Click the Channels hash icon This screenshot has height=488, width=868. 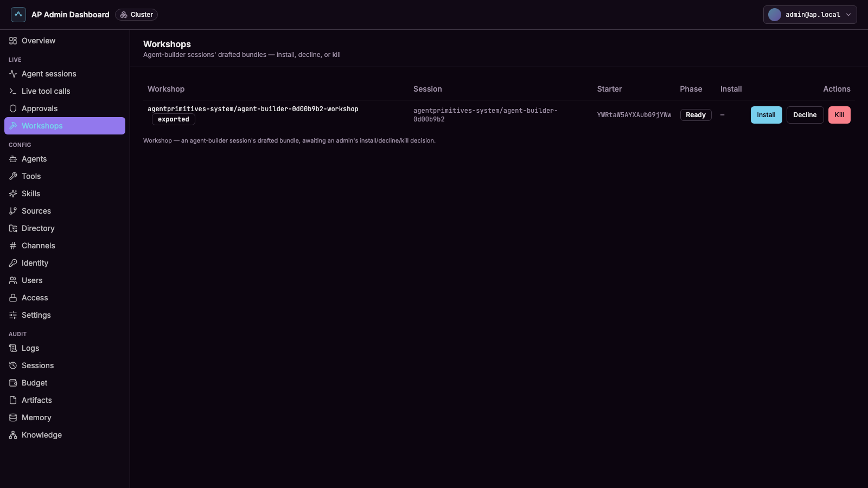point(13,246)
